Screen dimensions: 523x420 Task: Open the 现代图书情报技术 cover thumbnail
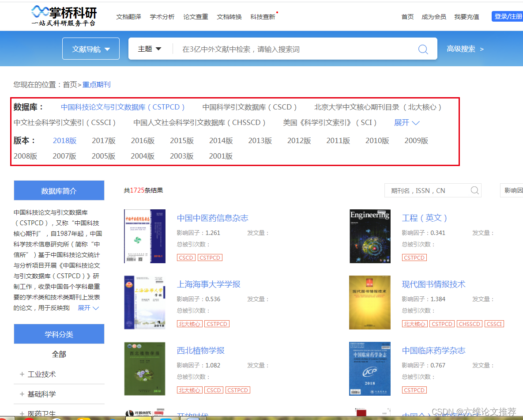(x=369, y=303)
